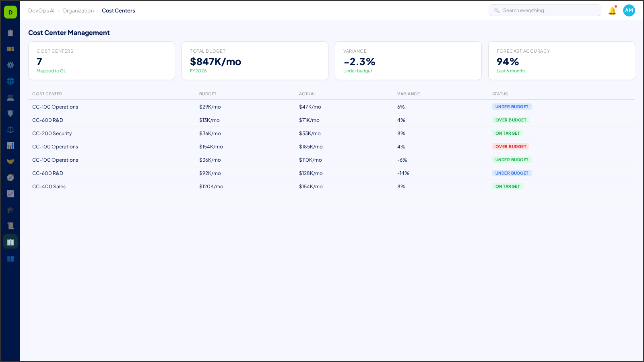This screenshot has width=644, height=362.
Task: Navigate to Organization in the breadcrumb
Action: pyautogui.click(x=78, y=10)
